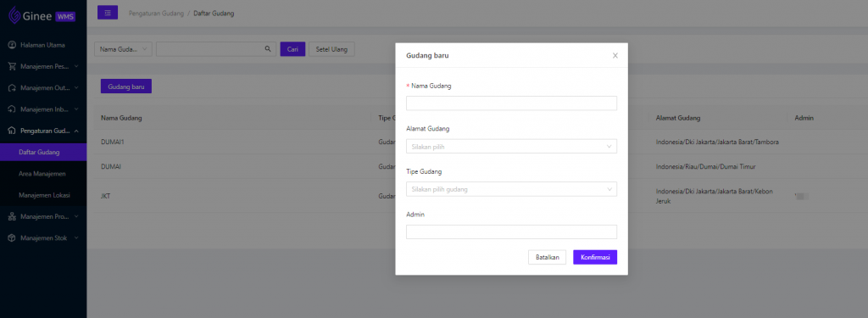Click the Konfirmasi button
Image resolution: width=868 pixels, height=318 pixels.
click(595, 257)
